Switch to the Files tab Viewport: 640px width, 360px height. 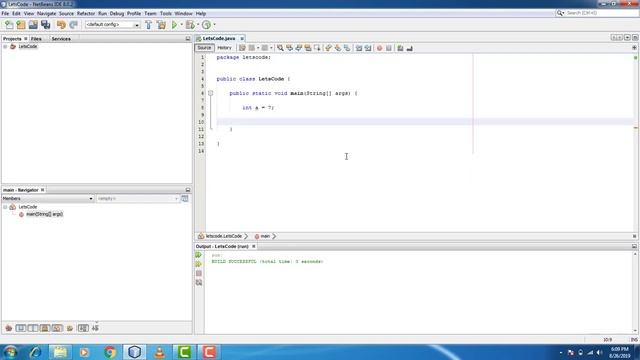click(36, 39)
